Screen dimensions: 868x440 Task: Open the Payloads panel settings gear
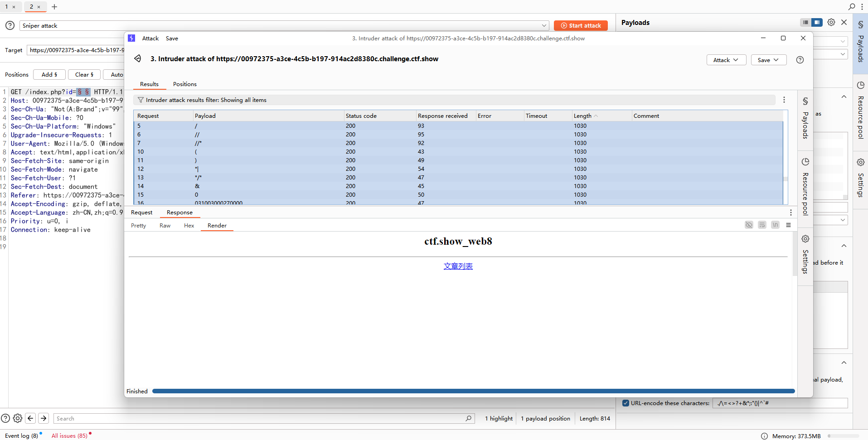tap(831, 22)
